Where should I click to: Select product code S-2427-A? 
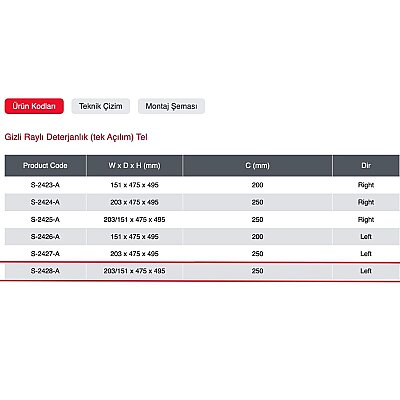point(45,254)
